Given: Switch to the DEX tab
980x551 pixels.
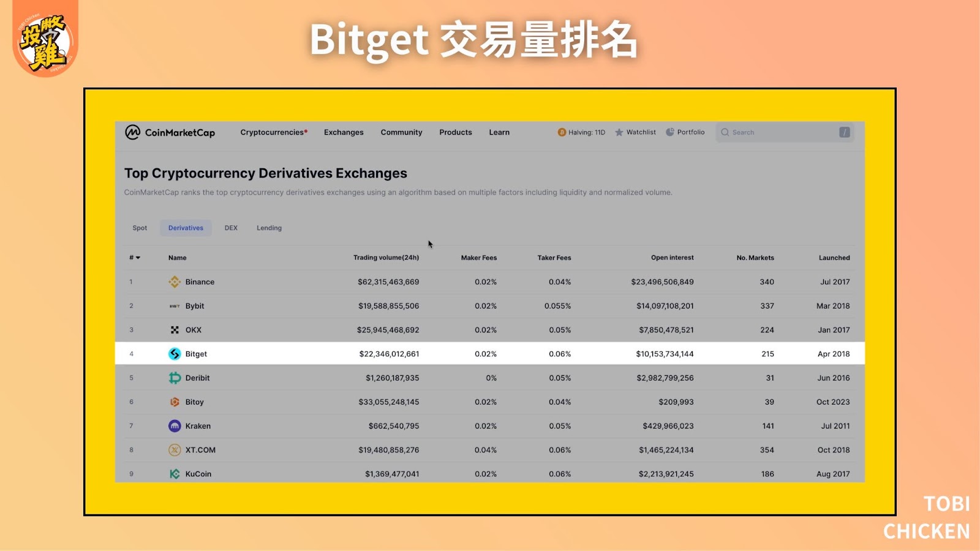Looking at the screenshot, I should point(231,228).
